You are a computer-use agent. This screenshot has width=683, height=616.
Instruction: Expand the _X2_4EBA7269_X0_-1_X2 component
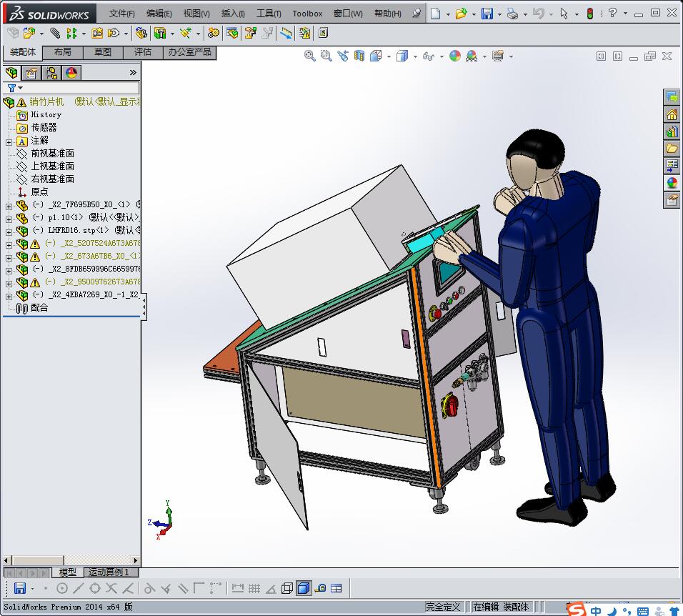tap(9, 297)
